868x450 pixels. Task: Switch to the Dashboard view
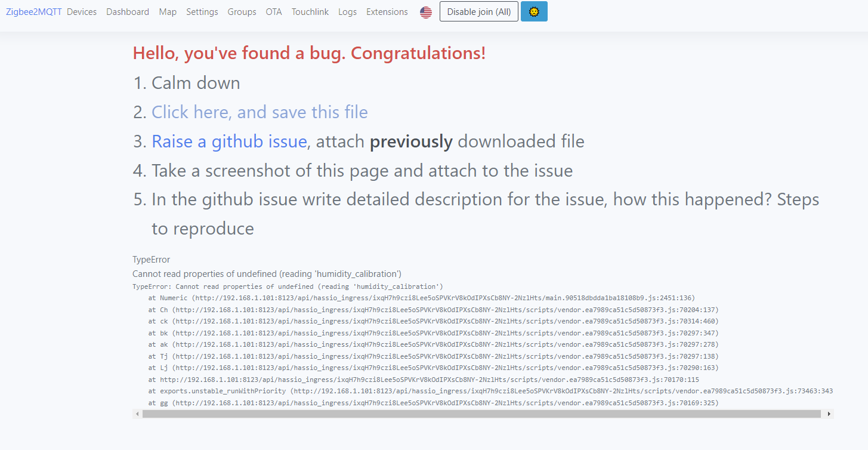click(128, 11)
